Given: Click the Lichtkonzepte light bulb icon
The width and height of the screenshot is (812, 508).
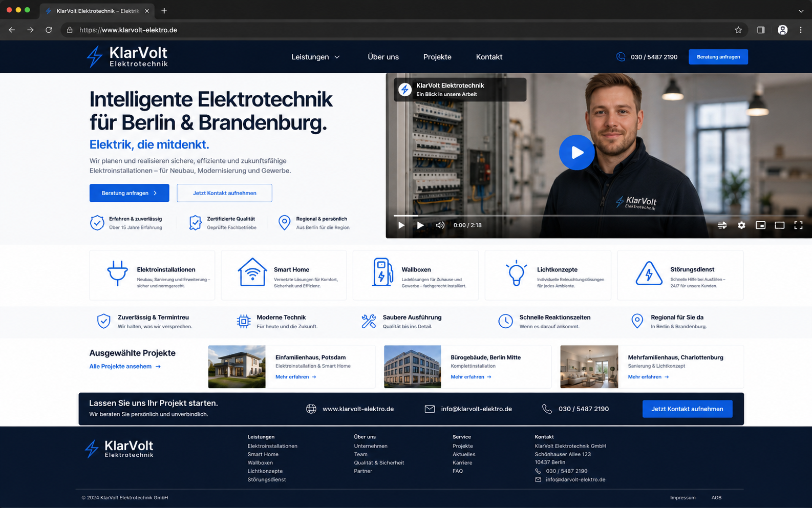Looking at the screenshot, I should pyautogui.click(x=516, y=272).
